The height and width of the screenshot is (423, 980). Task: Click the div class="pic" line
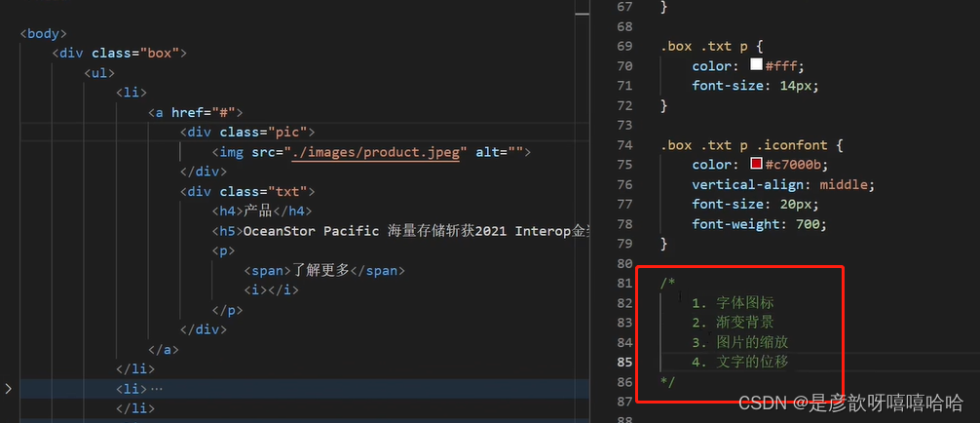coord(247,132)
